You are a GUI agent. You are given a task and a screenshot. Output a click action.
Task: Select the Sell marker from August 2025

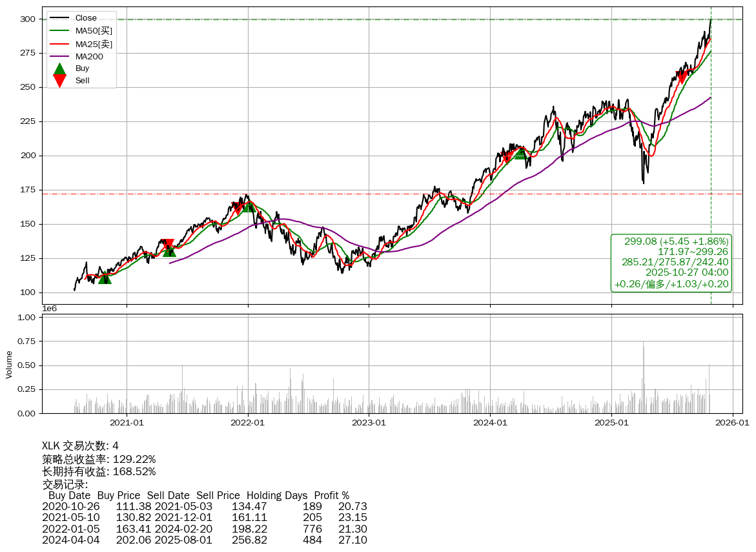(x=682, y=77)
